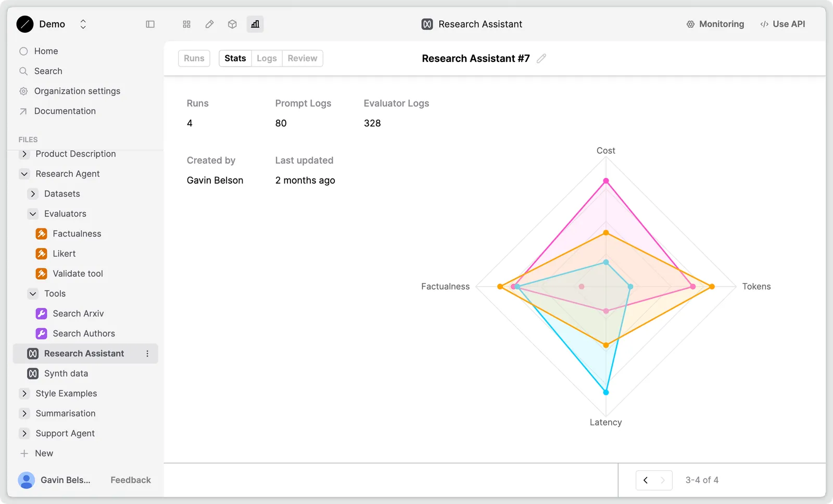The image size is (833, 504).
Task: Open Organization settings
Action: click(70, 91)
